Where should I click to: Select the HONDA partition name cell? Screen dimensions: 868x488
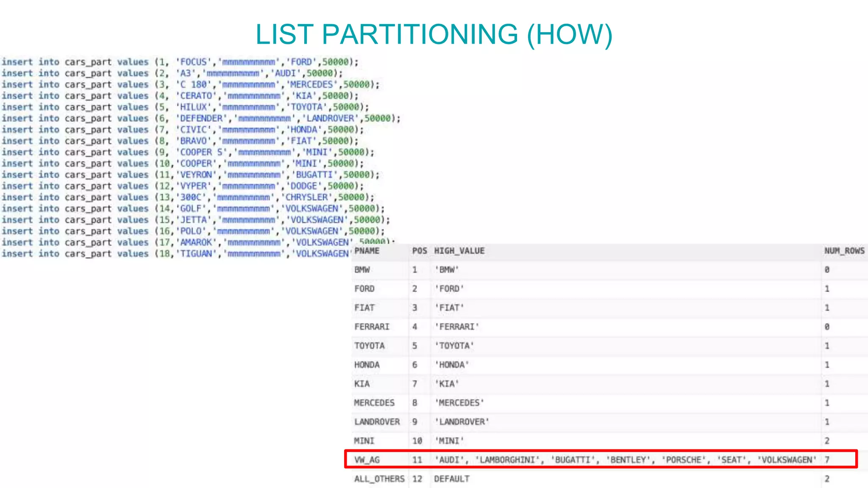point(367,365)
